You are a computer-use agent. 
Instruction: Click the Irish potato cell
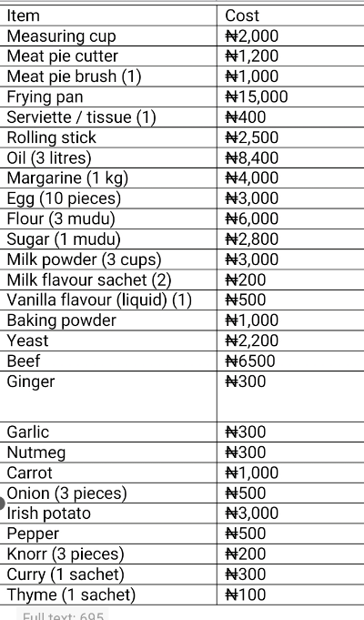point(108,513)
